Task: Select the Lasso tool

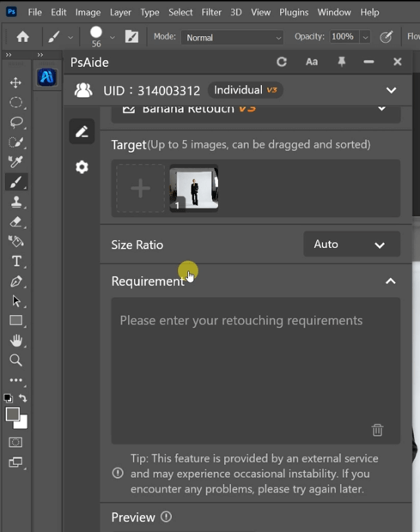Action: click(x=16, y=122)
